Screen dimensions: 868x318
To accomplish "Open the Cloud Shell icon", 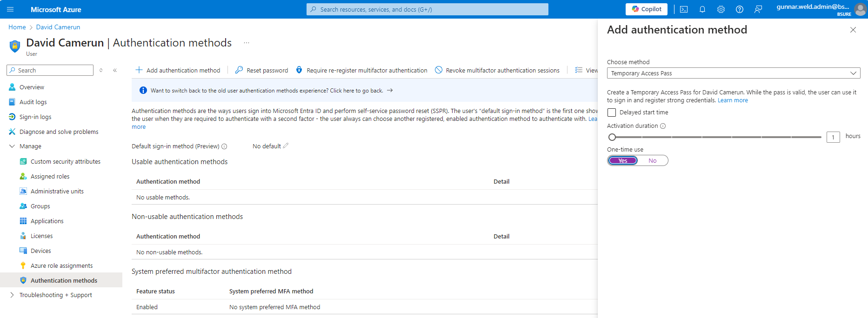I will click(683, 9).
